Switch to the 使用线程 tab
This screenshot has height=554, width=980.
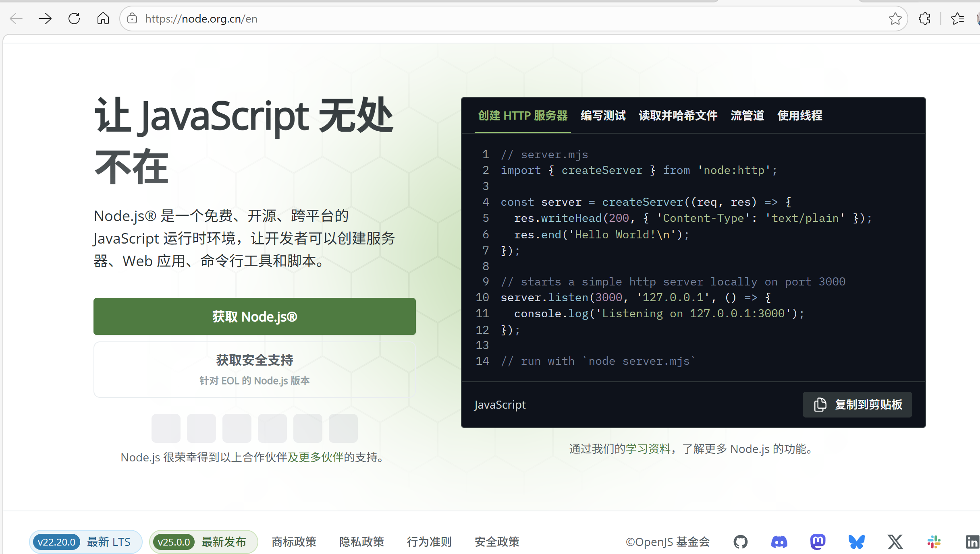(x=800, y=116)
